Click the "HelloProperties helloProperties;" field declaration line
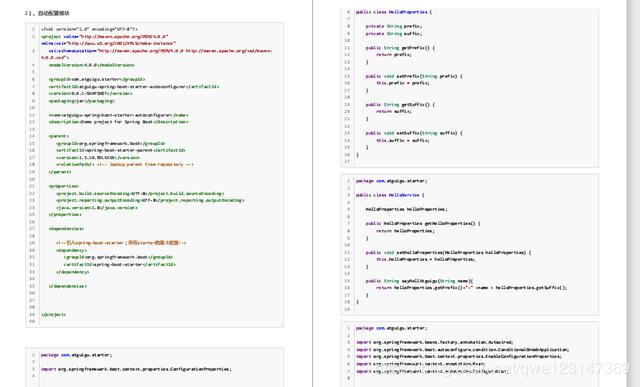Viewport: 640px width, 387px height. [x=407, y=209]
